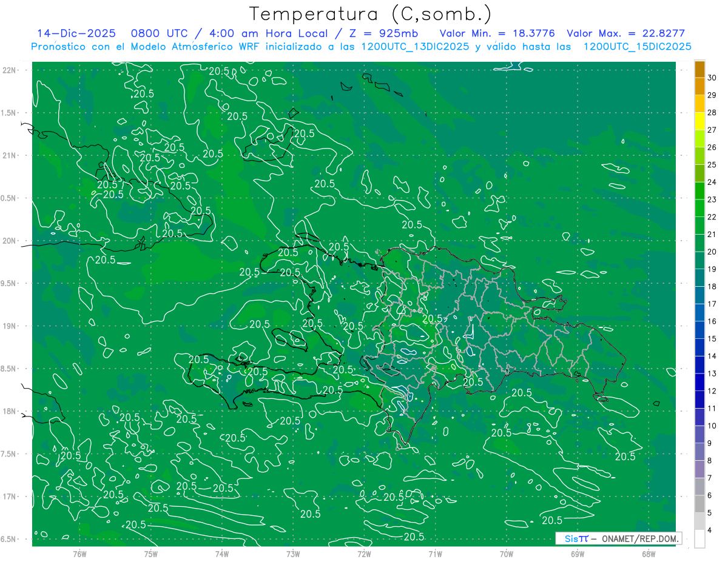Pick the teal swatch between 18 and 19
Image resolution: width=728 pixels, height=562 pixels.
(699, 278)
